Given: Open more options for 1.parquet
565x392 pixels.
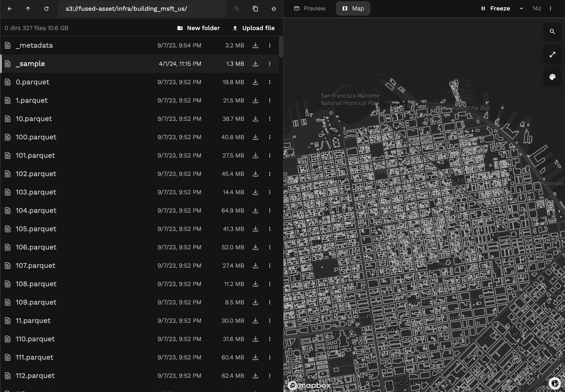Looking at the screenshot, I should 270,100.
